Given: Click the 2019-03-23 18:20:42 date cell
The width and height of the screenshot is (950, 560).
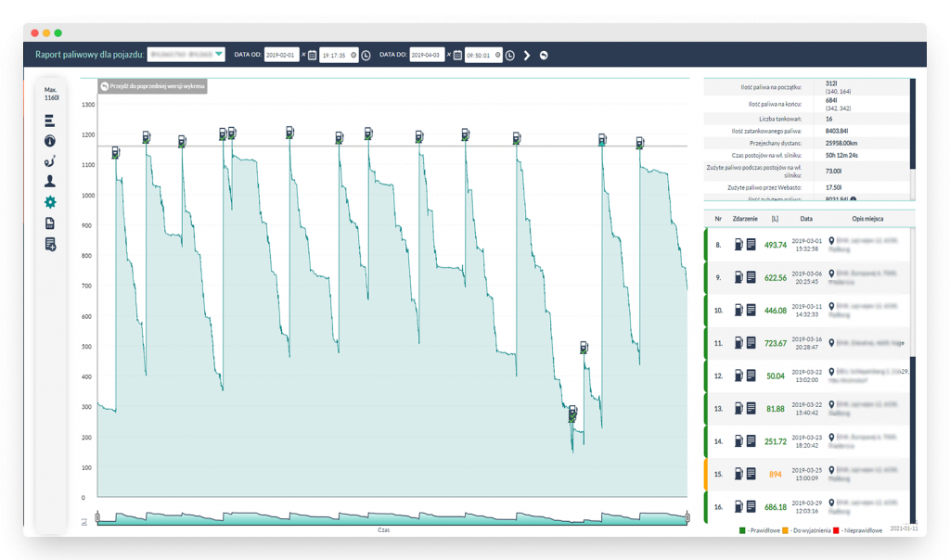Looking at the screenshot, I should (x=806, y=440).
